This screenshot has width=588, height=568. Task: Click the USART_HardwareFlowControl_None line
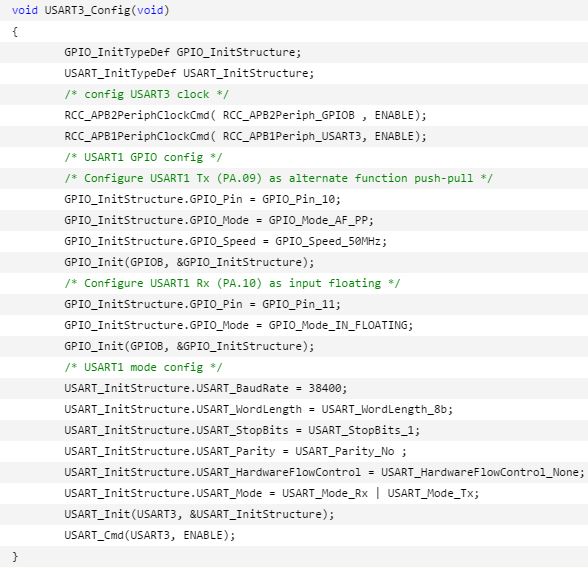pos(324,472)
